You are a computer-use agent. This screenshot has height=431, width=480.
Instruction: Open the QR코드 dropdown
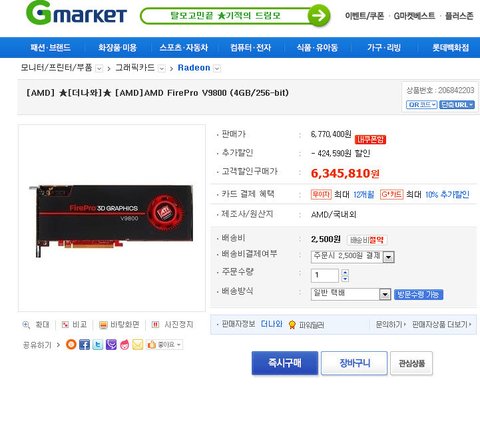point(421,105)
